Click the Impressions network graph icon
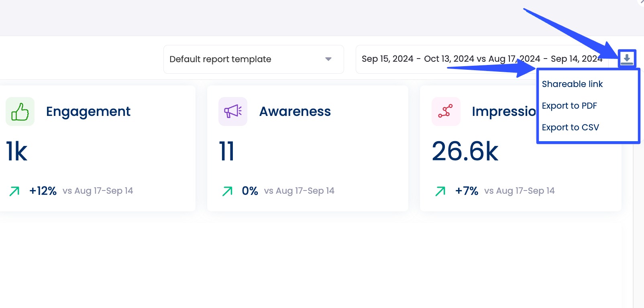This screenshot has height=308, width=644. [446, 111]
